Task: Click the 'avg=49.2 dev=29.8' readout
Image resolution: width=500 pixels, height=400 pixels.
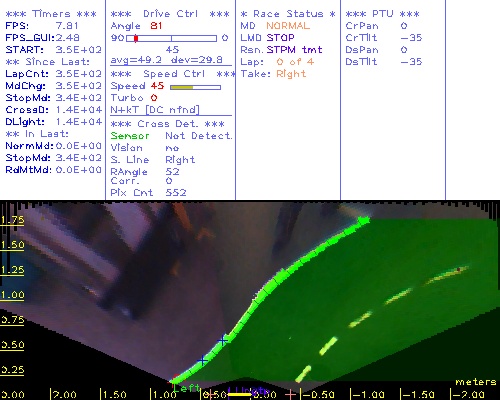Action: tap(167, 60)
